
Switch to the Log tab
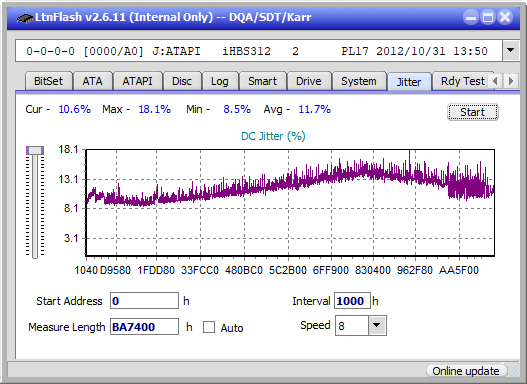[x=220, y=81]
